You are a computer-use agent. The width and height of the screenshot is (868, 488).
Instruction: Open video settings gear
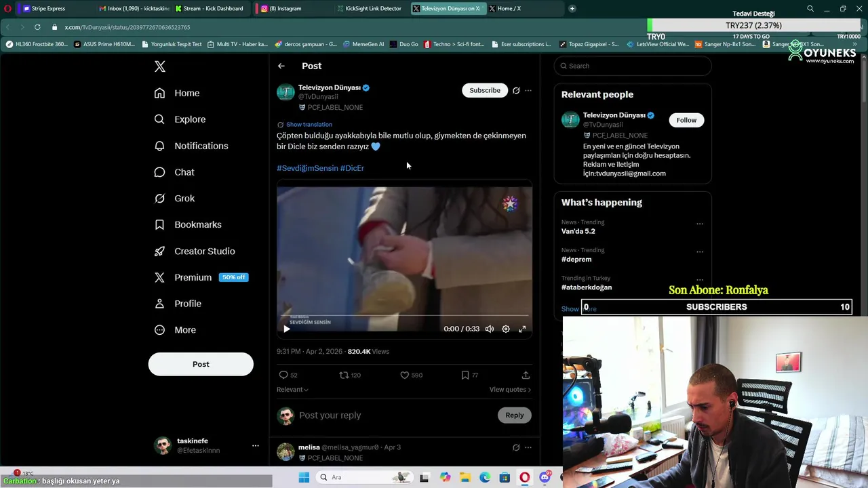506,329
